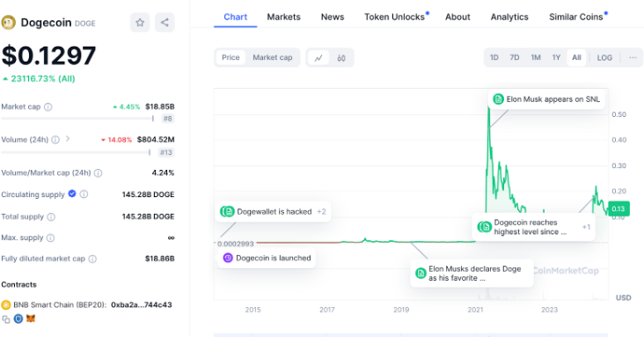Click Dogecoin is launched event icon
This screenshot has width=644, height=337.
[228, 258]
